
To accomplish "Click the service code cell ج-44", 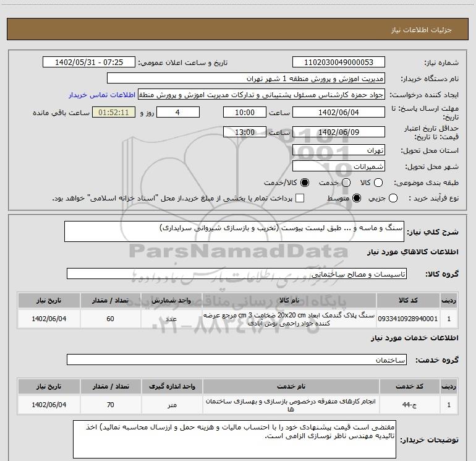I will pos(409,405).
